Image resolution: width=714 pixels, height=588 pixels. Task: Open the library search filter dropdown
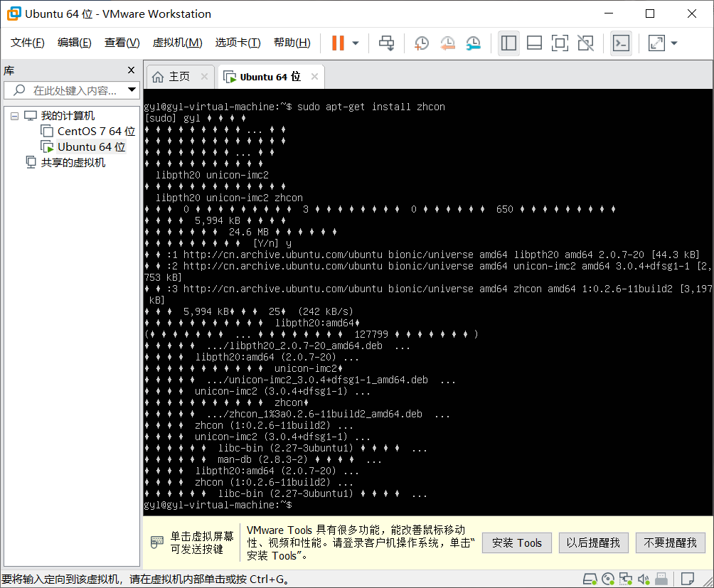131,90
